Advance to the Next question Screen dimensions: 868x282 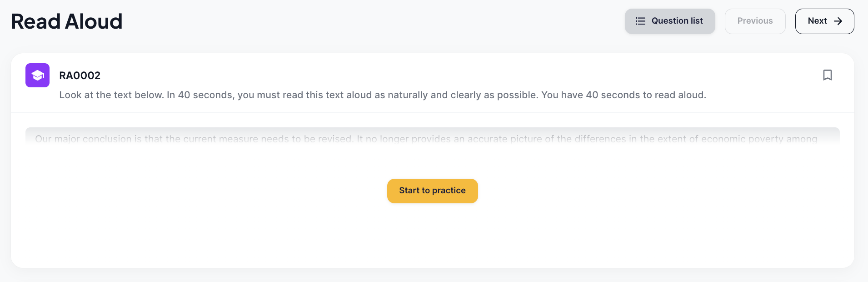tap(824, 21)
